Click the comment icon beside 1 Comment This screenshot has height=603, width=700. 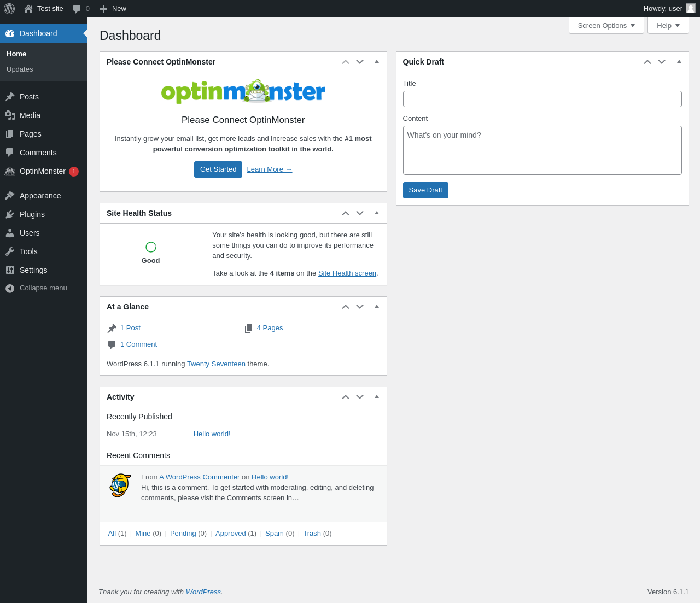112,344
